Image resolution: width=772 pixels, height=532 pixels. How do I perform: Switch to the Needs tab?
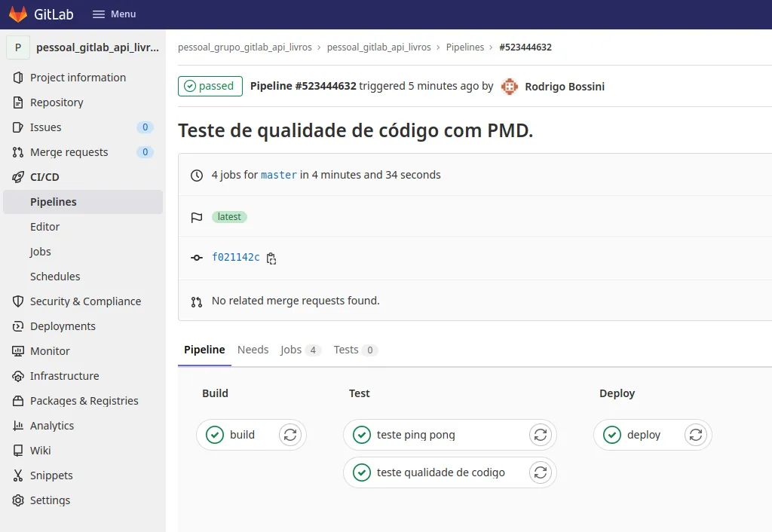tap(253, 350)
